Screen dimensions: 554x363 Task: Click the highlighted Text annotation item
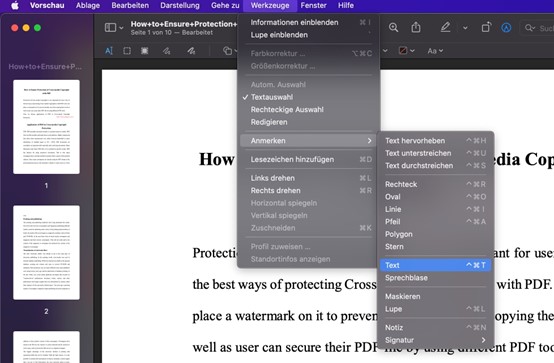[x=435, y=265]
